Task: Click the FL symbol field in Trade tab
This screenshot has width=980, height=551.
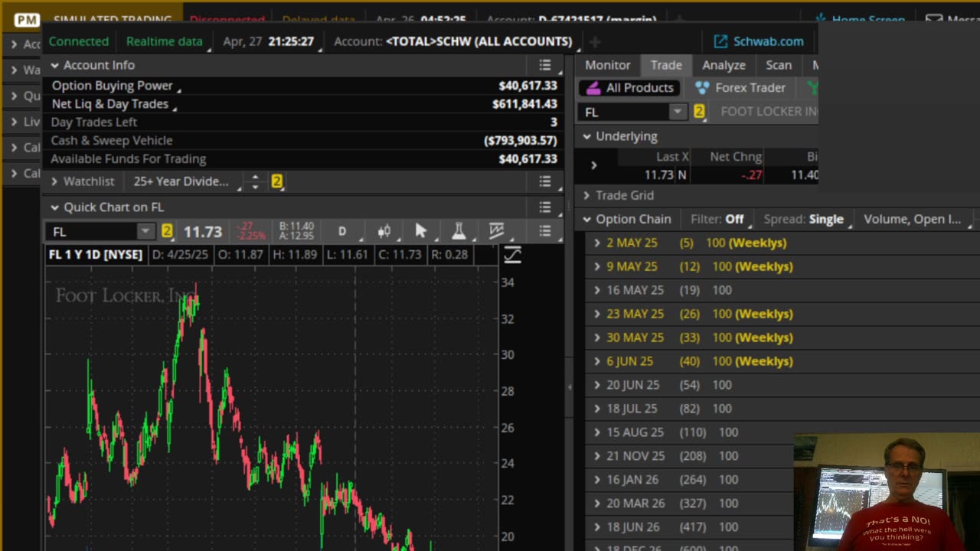Action: coord(623,112)
